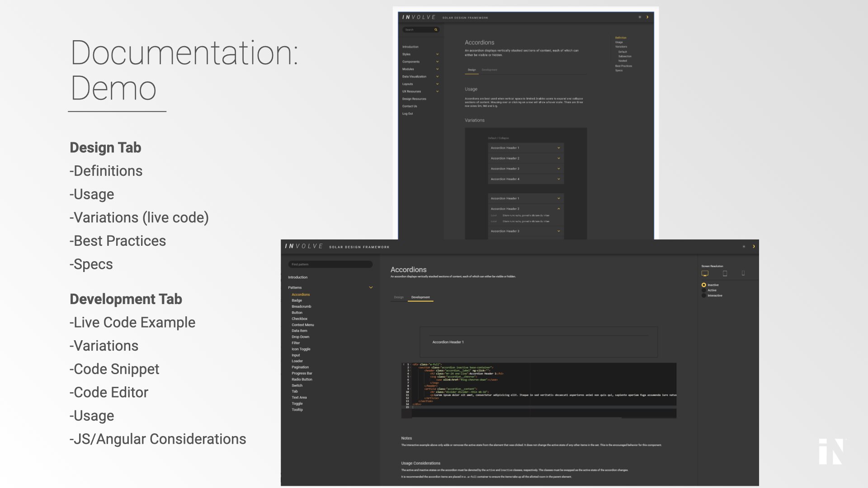Select Breadcrumb in the Patterns list
Screen dimensions: 868x488
pyautogui.click(x=301, y=307)
